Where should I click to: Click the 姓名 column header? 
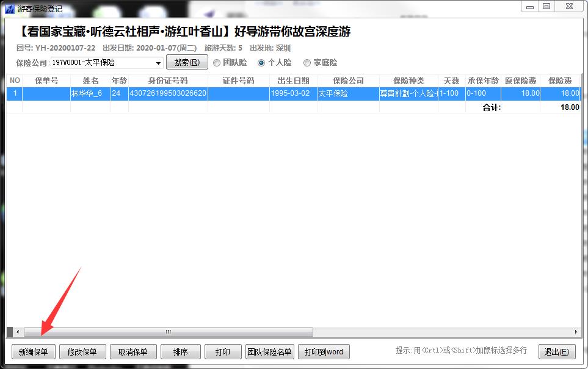click(x=90, y=81)
